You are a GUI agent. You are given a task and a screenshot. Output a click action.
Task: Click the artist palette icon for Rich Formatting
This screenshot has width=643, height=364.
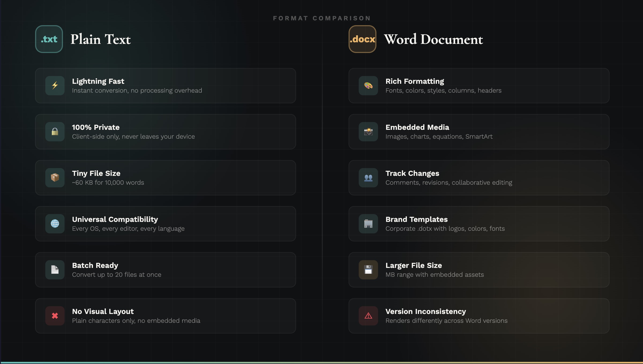pyautogui.click(x=368, y=86)
